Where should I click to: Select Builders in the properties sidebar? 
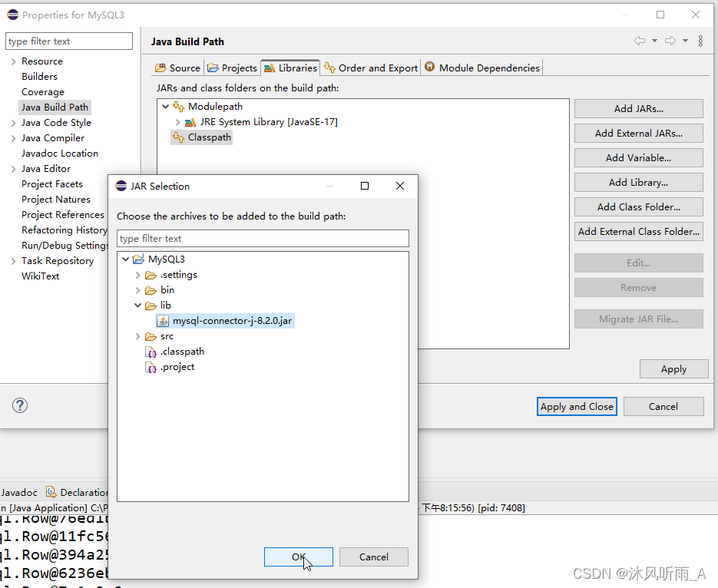[39, 77]
